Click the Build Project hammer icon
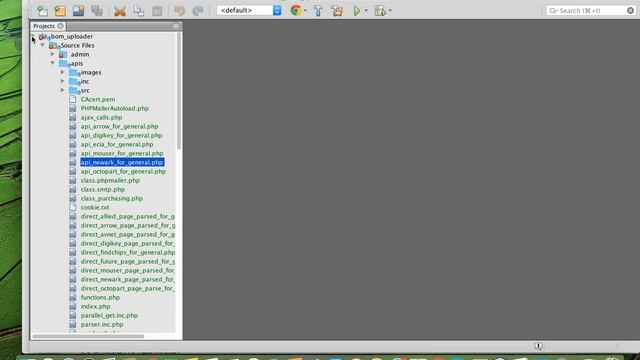This screenshot has height=360, width=640. pyautogui.click(x=318, y=11)
